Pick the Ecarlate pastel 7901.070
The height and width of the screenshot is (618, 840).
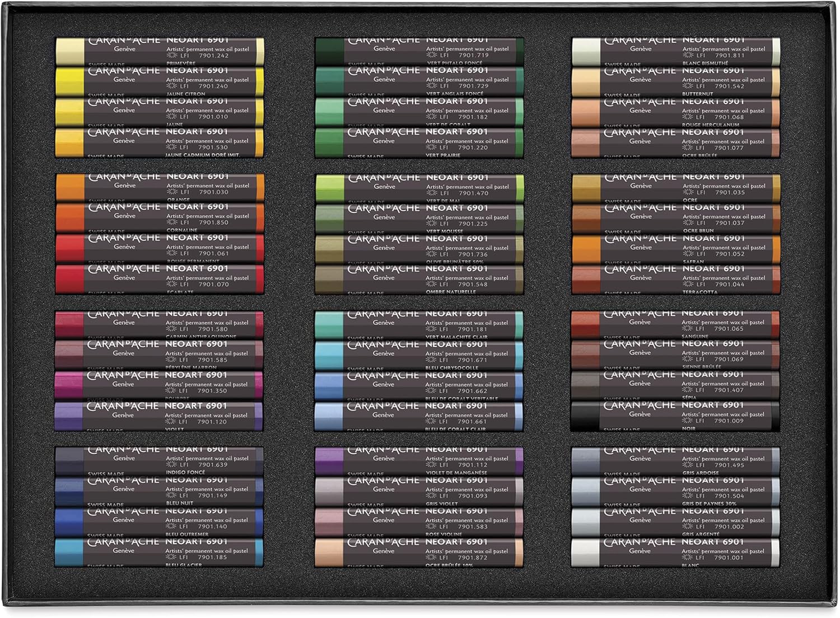(x=160, y=279)
